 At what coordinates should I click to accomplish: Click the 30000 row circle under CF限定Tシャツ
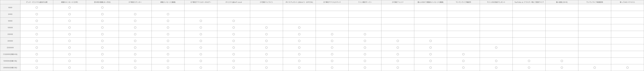[398, 41]
